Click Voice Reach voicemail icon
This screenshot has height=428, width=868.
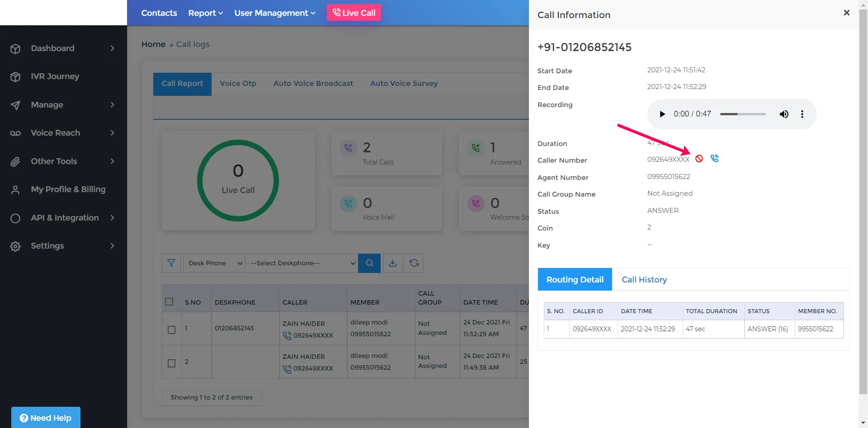tap(15, 133)
